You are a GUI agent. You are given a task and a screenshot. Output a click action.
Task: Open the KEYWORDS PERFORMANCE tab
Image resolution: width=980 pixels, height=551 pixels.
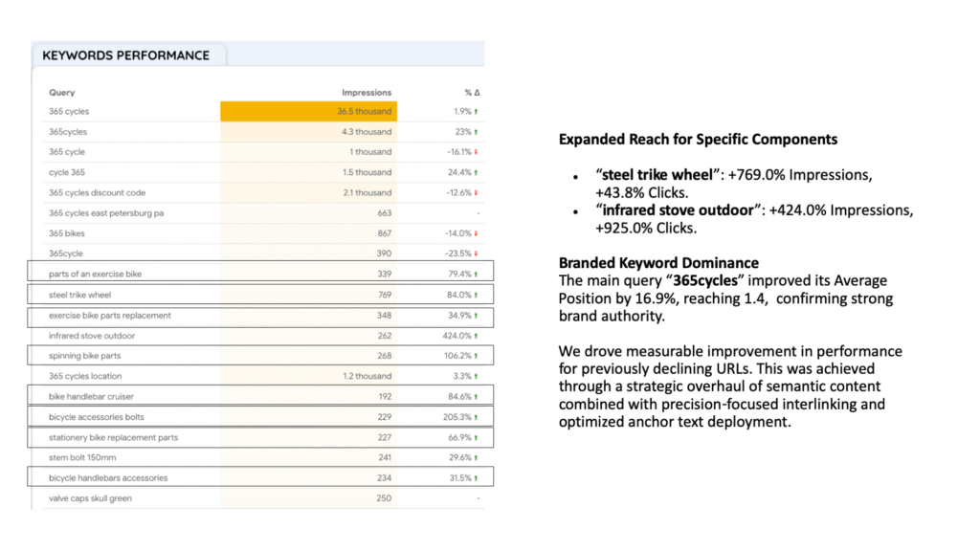(125, 55)
